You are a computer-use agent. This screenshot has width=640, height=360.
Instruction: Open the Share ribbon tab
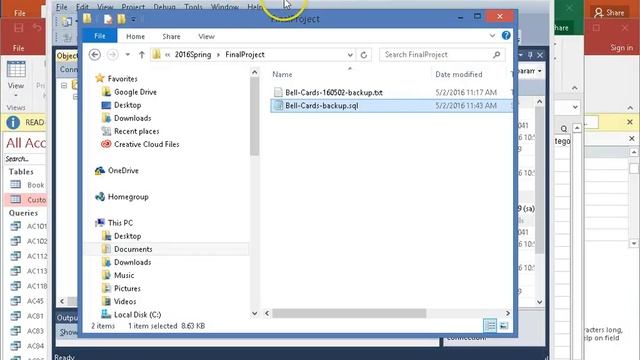tap(171, 36)
